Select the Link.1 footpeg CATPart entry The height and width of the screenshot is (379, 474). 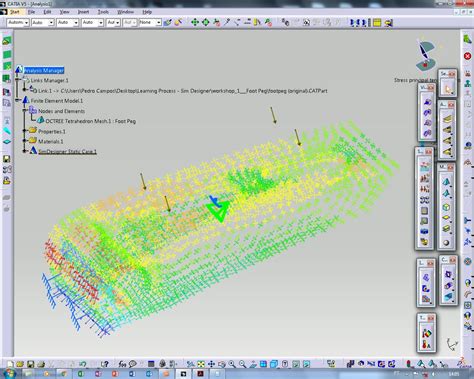click(x=183, y=91)
